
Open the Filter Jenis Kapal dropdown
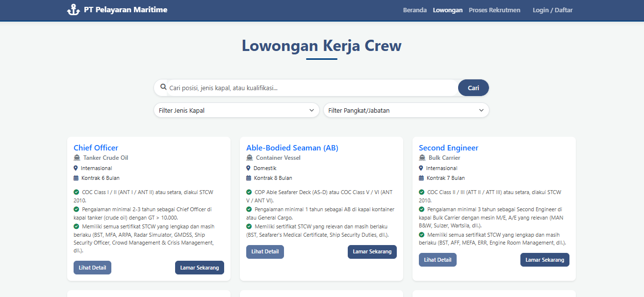236,110
